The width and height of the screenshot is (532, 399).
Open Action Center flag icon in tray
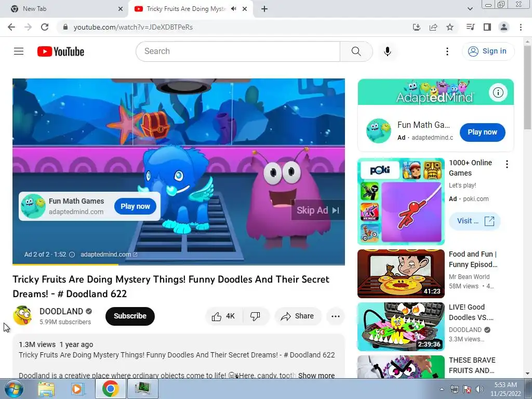(467, 389)
